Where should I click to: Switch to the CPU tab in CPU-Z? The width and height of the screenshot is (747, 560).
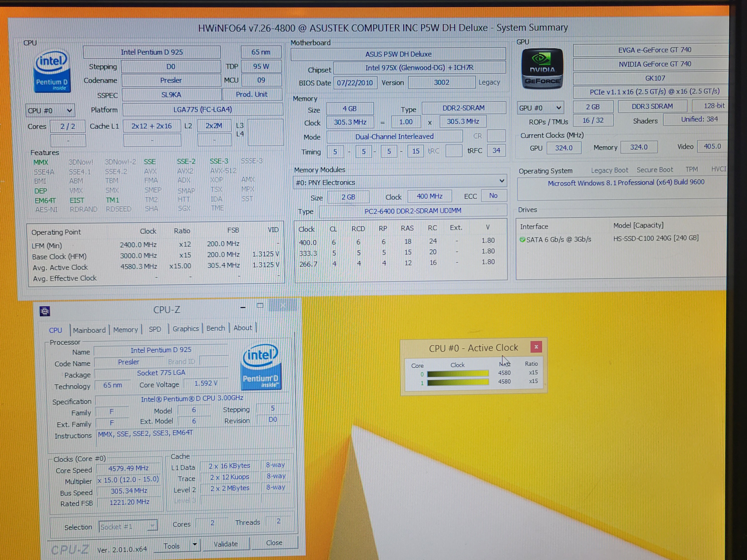tap(55, 330)
